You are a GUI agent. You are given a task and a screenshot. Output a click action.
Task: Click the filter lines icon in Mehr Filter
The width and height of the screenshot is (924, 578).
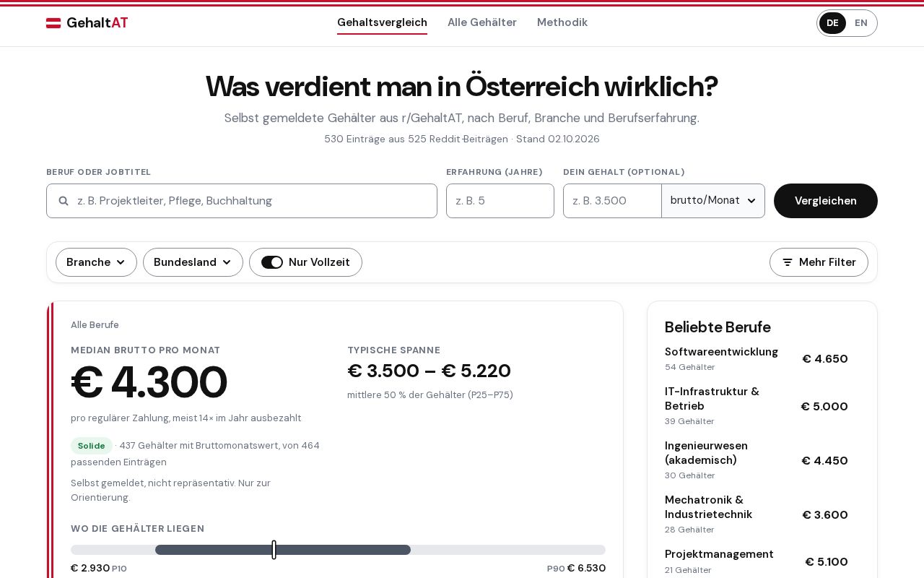(x=788, y=262)
